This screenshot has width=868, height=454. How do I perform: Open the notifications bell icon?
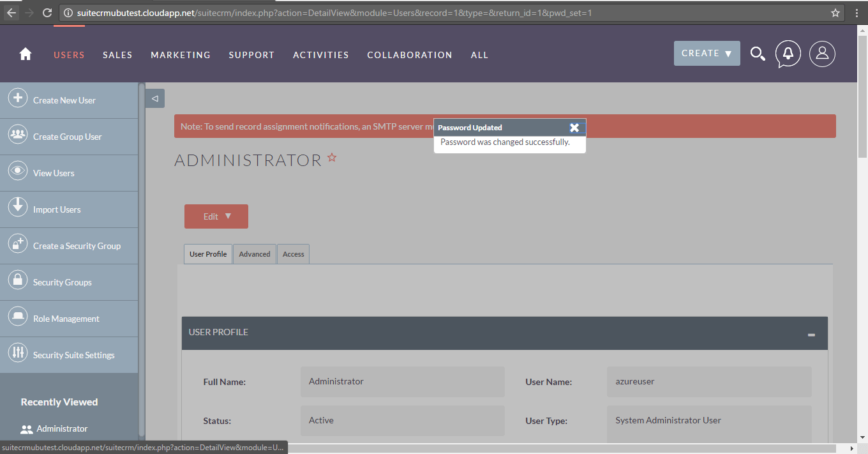(x=788, y=54)
